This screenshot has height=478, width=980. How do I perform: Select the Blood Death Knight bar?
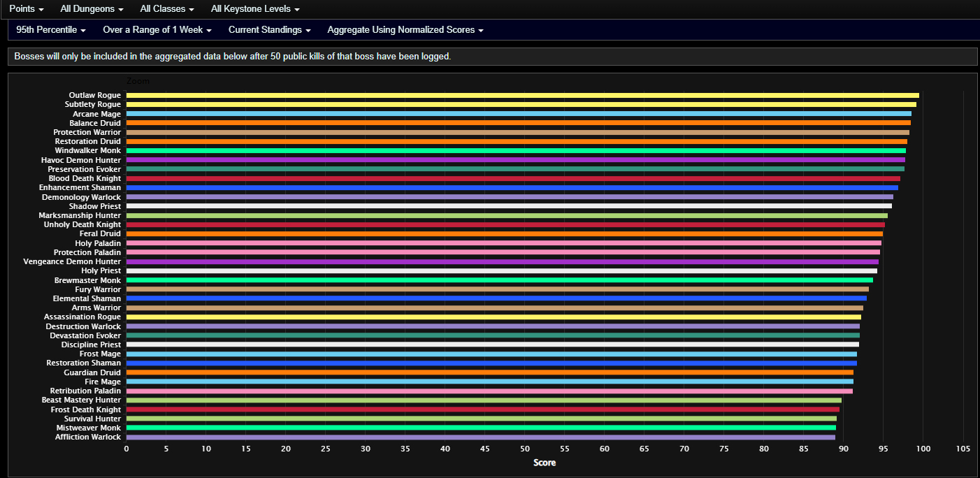click(513, 179)
